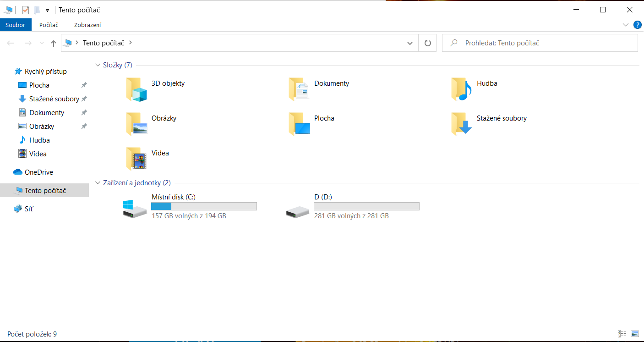Image resolution: width=644 pixels, height=342 pixels.
Task: Click the window system icon in title bar
Action: (x=9, y=10)
